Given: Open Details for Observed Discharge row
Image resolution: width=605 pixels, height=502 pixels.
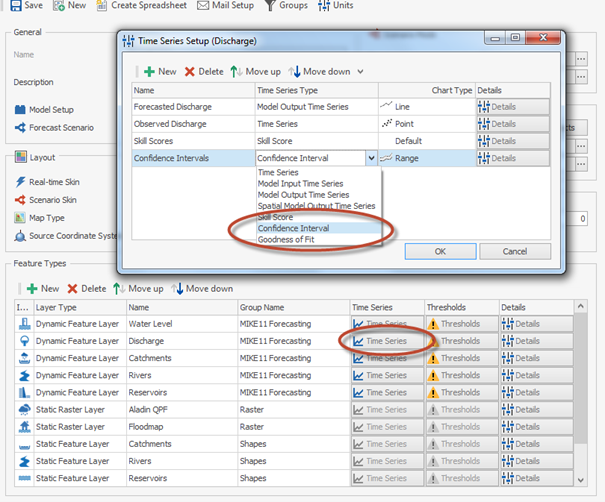Looking at the screenshot, I should [x=513, y=124].
